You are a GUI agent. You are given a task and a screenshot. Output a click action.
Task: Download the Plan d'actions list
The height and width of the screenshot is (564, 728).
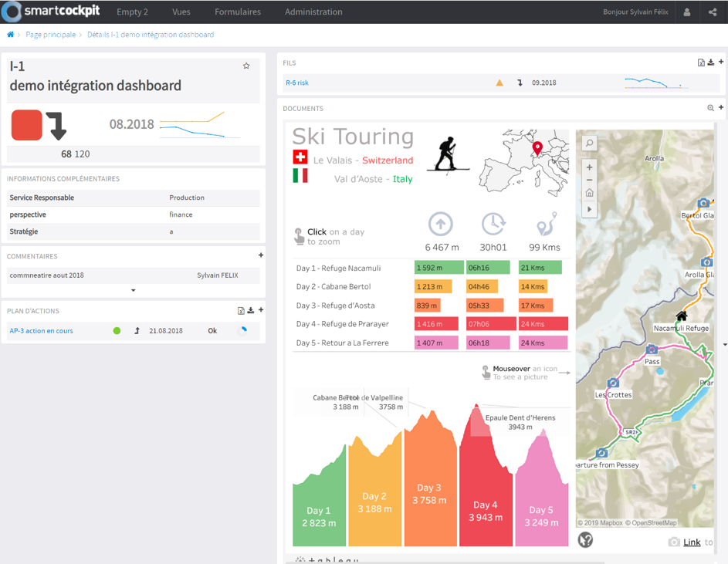point(251,311)
